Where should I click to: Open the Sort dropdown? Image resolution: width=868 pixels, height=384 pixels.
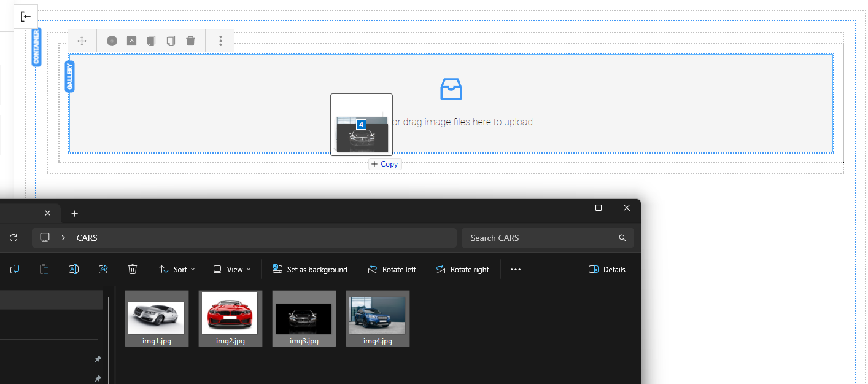[x=177, y=269]
